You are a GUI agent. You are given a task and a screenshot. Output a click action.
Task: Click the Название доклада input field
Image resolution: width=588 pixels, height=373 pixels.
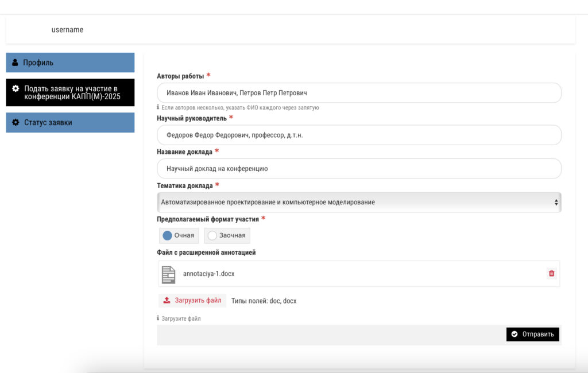[x=359, y=169]
